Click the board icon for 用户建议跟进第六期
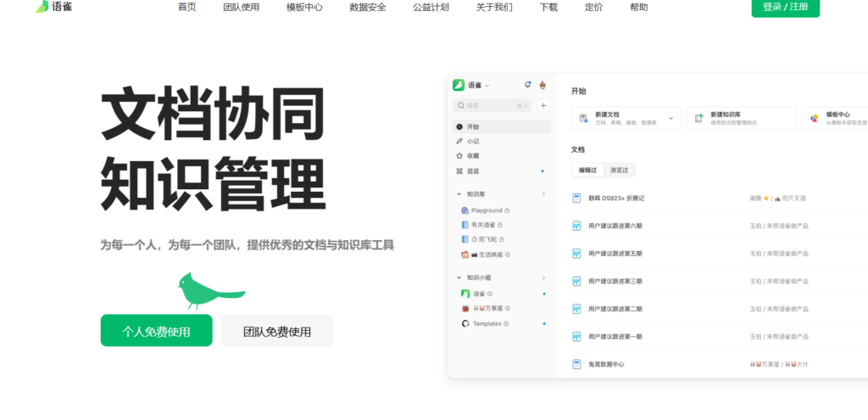The height and width of the screenshot is (420, 868). [x=576, y=226]
